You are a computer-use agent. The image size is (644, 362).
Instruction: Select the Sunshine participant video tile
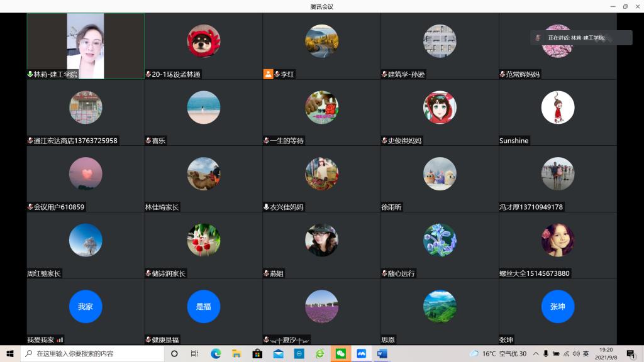click(x=557, y=112)
